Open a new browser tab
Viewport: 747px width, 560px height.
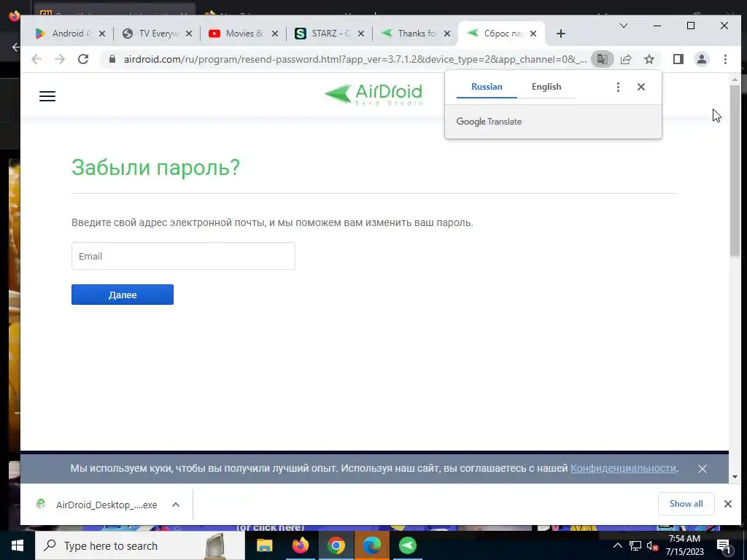click(x=561, y=34)
